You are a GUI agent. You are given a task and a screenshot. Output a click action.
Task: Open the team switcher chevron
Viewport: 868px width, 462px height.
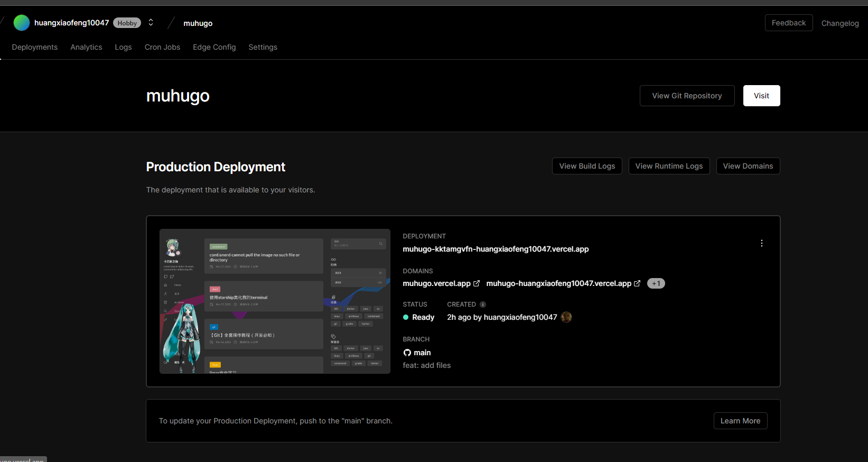coord(151,22)
